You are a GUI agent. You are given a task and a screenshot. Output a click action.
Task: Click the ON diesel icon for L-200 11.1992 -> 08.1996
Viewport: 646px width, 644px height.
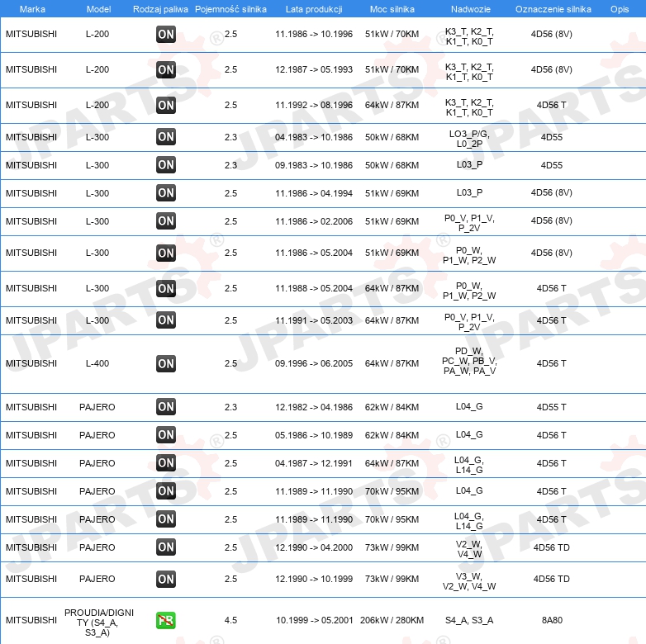click(x=166, y=105)
